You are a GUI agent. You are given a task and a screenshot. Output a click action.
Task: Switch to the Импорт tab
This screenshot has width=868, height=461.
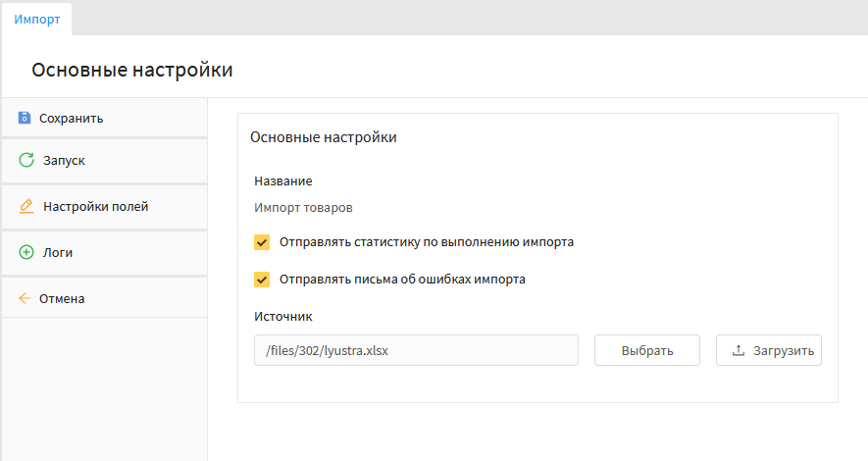pyautogui.click(x=36, y=19)
